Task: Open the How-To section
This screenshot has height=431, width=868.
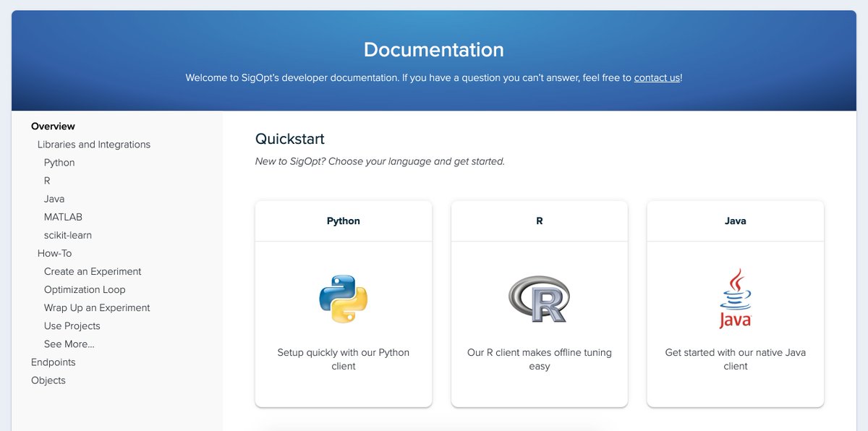Action: [x=54, y=253]
